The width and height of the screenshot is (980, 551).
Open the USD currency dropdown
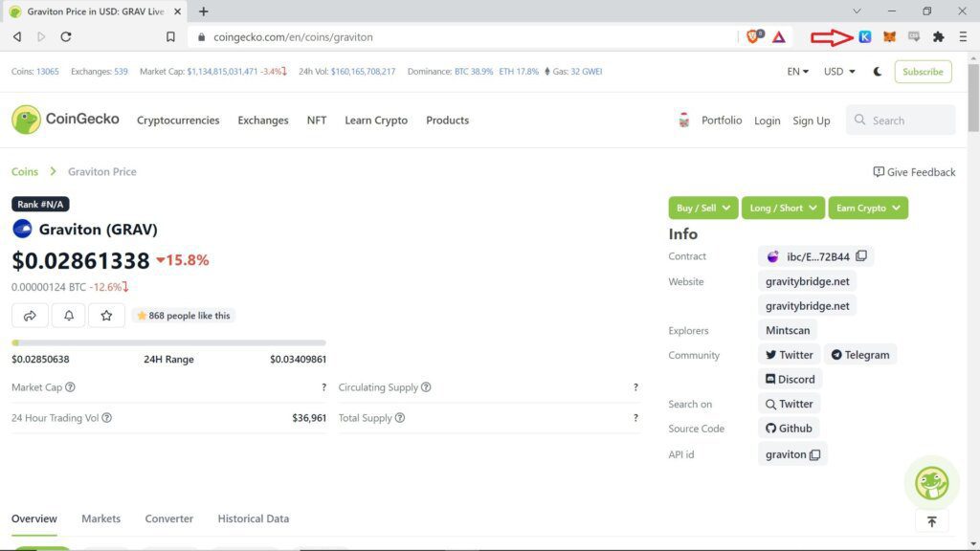tap(838, 71)
